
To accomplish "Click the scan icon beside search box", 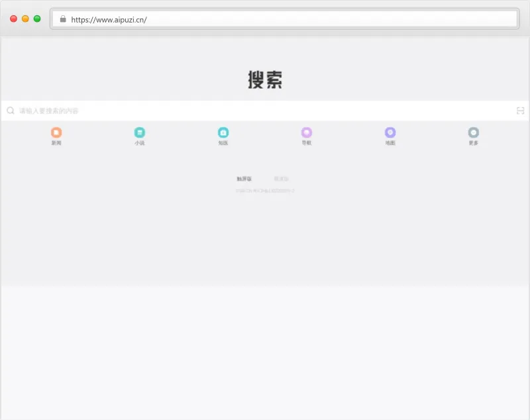I will [x=520, y=111].
